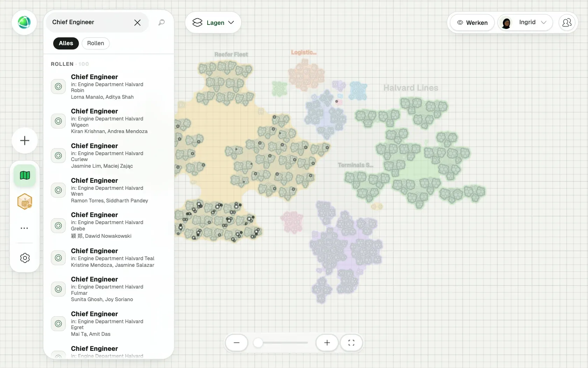Open the map view sidebar icon
The width and height of the screenshot is (588, 368).
[25, 175]
